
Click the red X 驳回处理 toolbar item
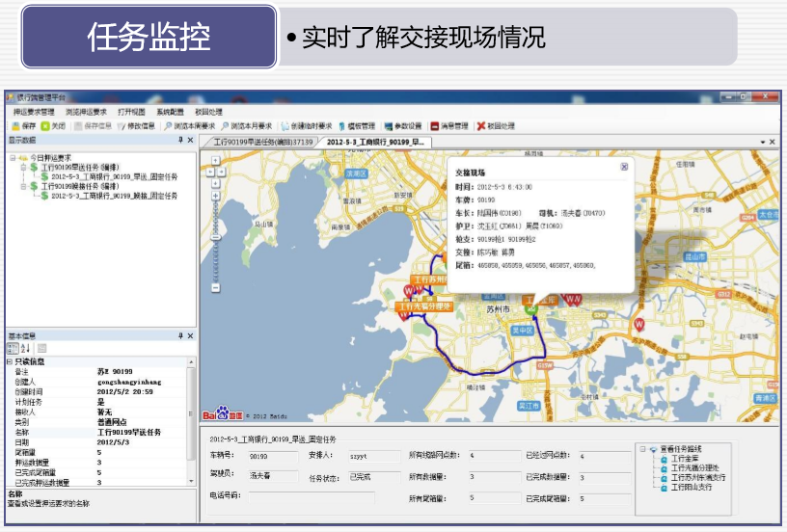496,126
